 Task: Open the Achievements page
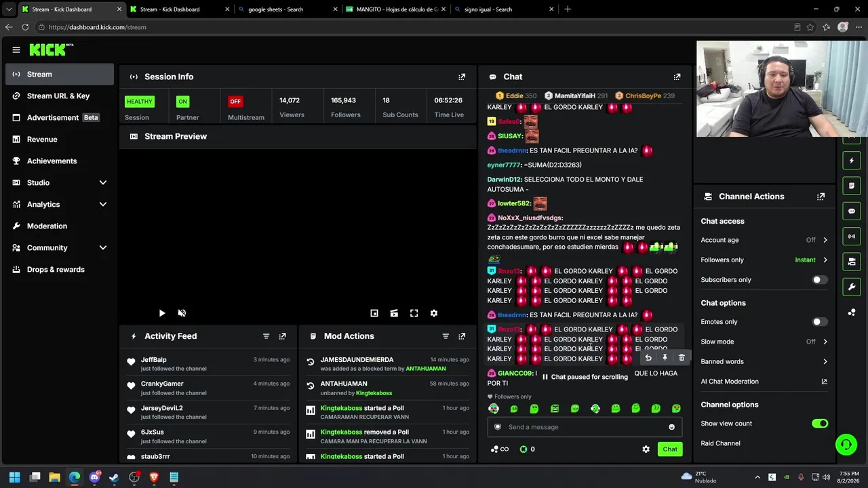point(60,161)
